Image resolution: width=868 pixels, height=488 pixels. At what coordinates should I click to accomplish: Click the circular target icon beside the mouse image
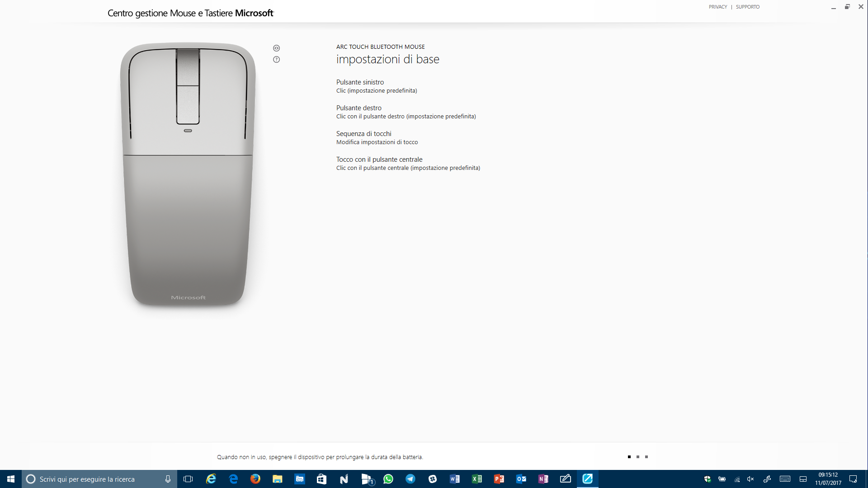coord(276,48)
